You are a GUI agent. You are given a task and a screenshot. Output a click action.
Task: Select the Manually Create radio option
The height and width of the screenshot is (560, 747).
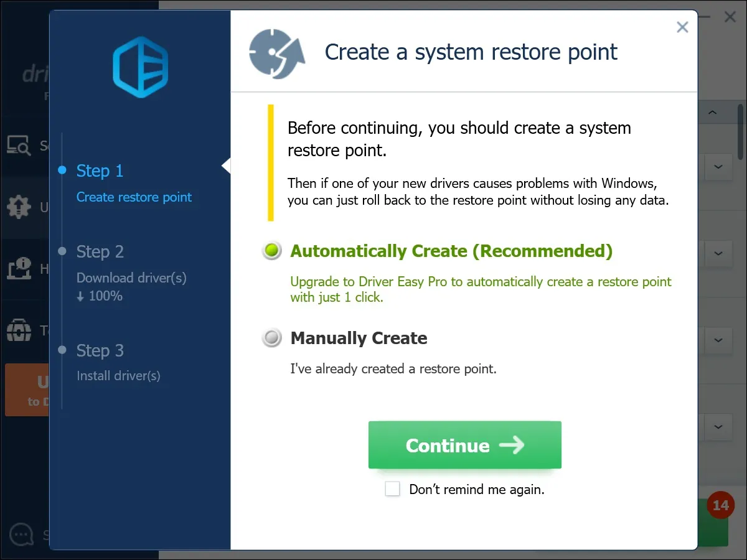[272, 338]
